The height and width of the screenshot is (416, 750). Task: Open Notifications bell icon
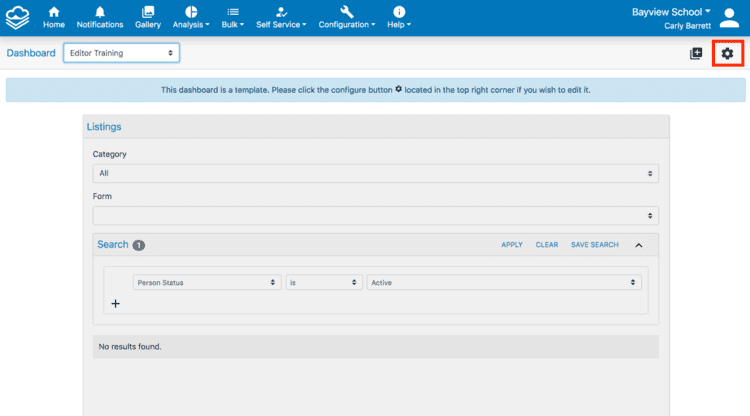99,18
